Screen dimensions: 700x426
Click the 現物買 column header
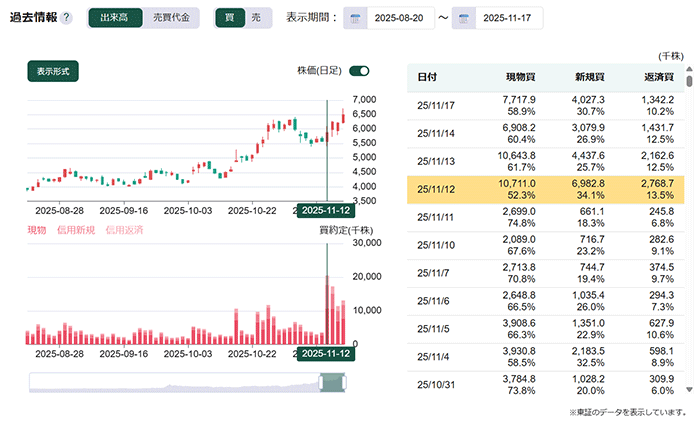coord(521,77)
